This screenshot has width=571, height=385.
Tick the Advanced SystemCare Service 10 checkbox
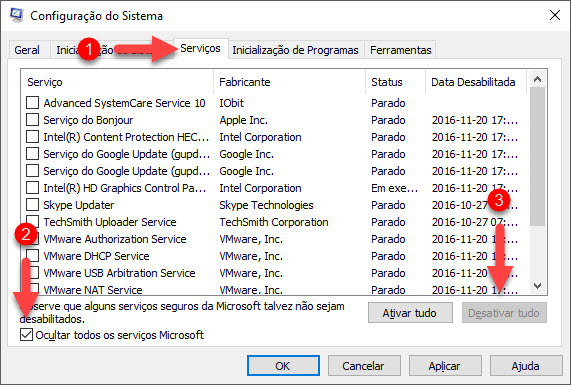click(x=32, y=102)
